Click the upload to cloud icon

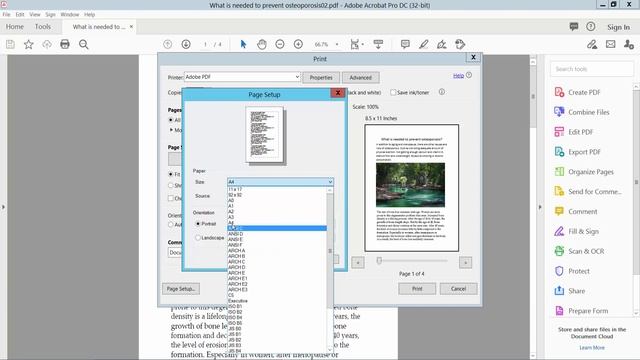click(47, 44)
